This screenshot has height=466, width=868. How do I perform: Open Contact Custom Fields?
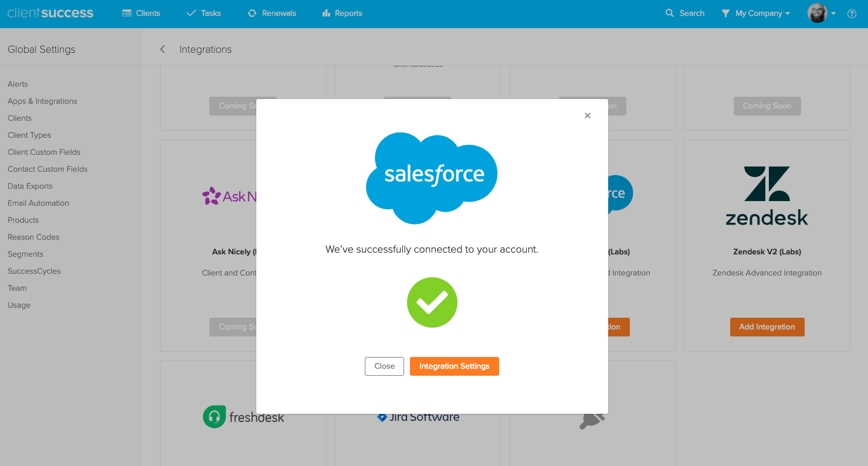coord(48,169)
